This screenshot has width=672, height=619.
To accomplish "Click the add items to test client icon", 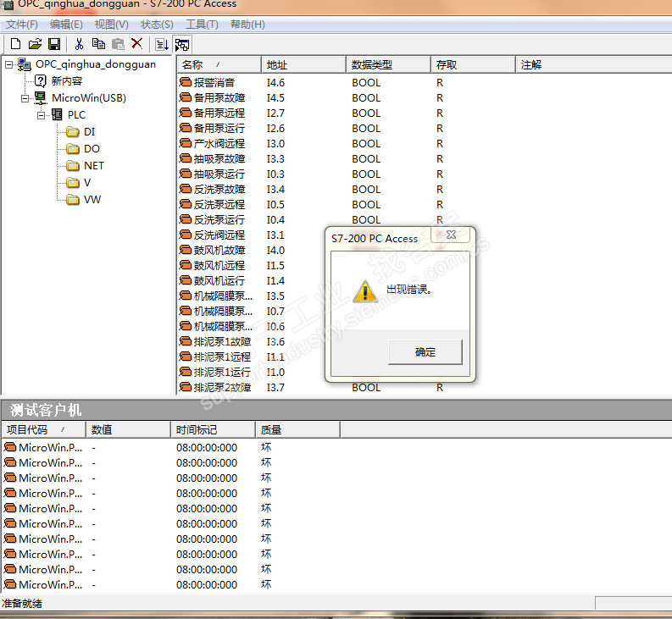I will 162,44.
